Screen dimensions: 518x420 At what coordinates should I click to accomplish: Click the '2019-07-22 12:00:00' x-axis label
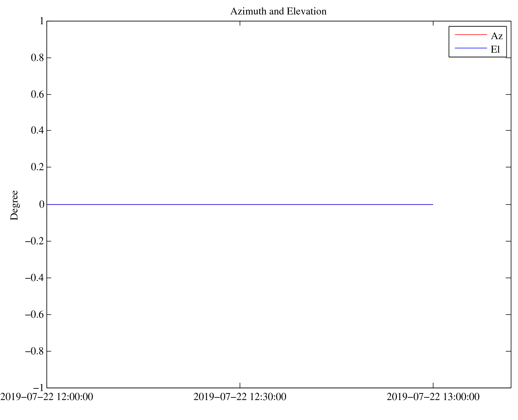point(47,397)
